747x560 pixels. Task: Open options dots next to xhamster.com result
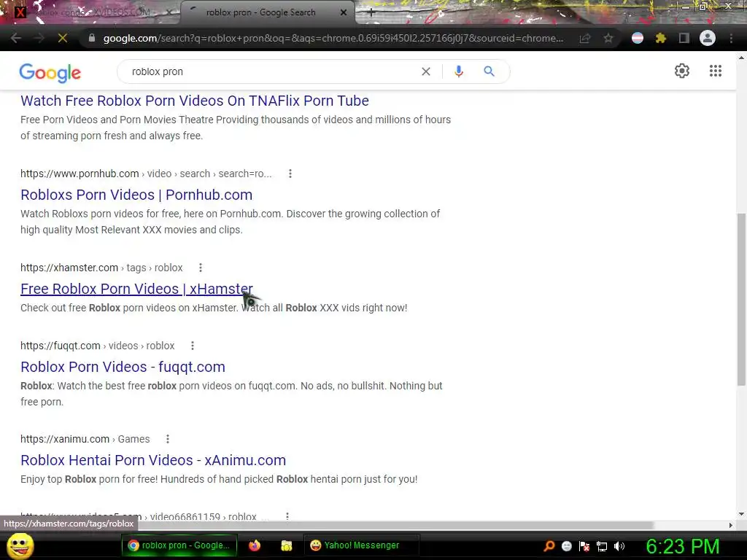pos(201,268)
